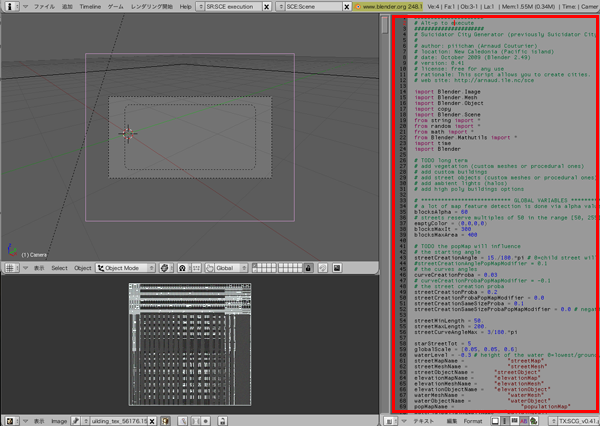
Task: Toggle move object centers only
Action: click(x=196, y=268)
